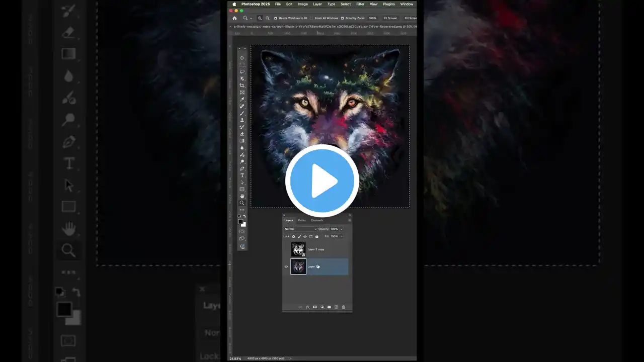
Task: Select the Lasso tool
Action: [x=242, y=72]
